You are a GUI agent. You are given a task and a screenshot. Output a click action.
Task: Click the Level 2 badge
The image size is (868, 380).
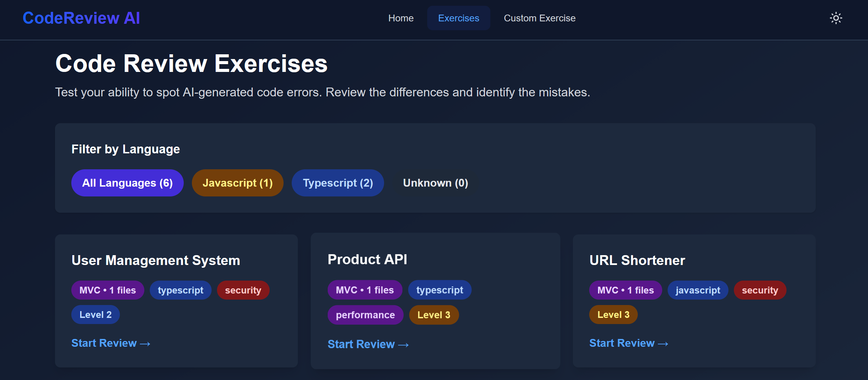tap(95, 315)
